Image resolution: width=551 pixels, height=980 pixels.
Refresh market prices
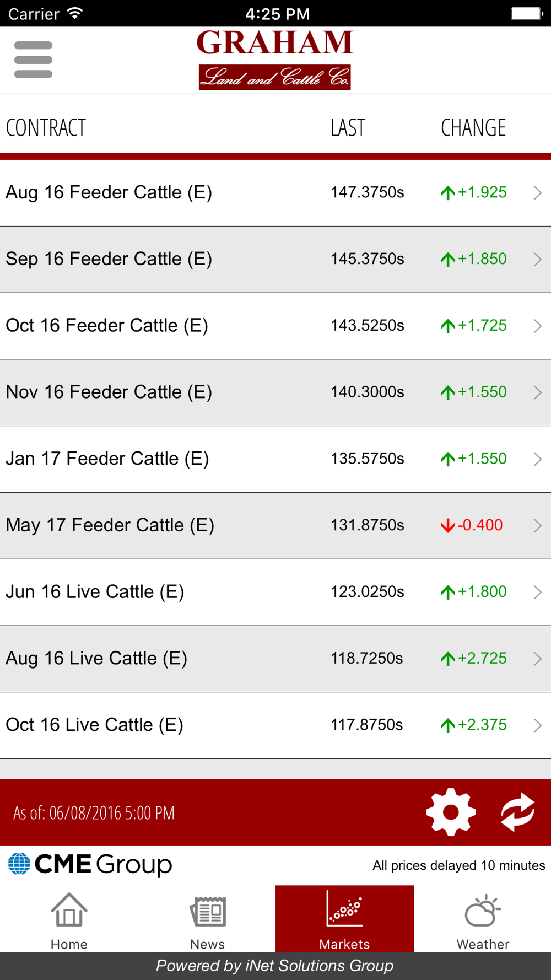[x=517, y=812]
